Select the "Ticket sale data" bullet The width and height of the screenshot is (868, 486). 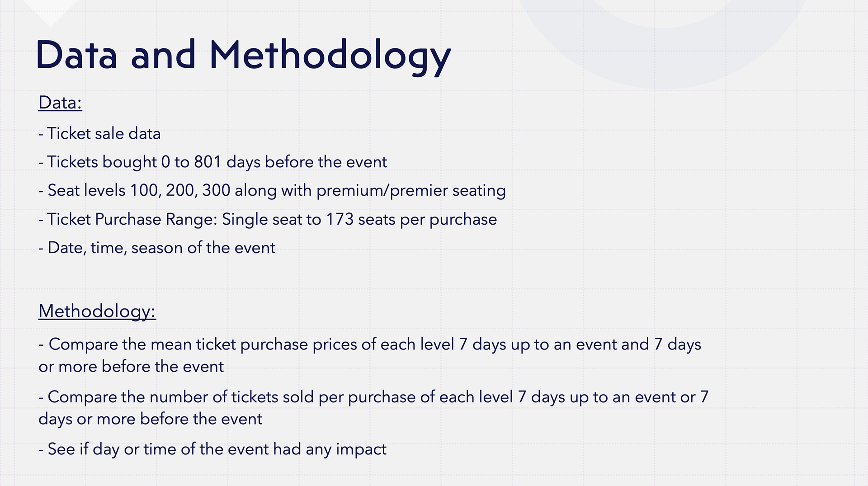tap(104, 134)
